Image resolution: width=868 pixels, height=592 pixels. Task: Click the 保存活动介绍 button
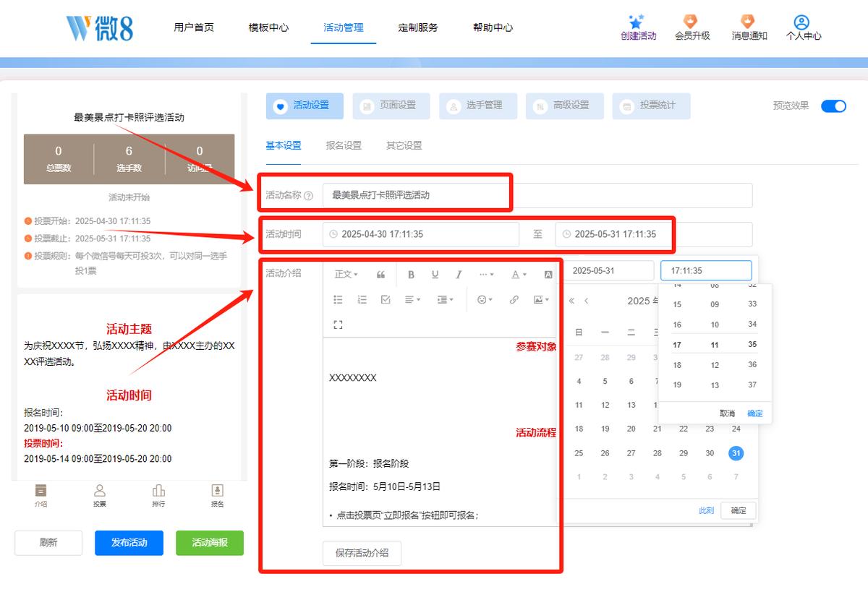[362, 553]
